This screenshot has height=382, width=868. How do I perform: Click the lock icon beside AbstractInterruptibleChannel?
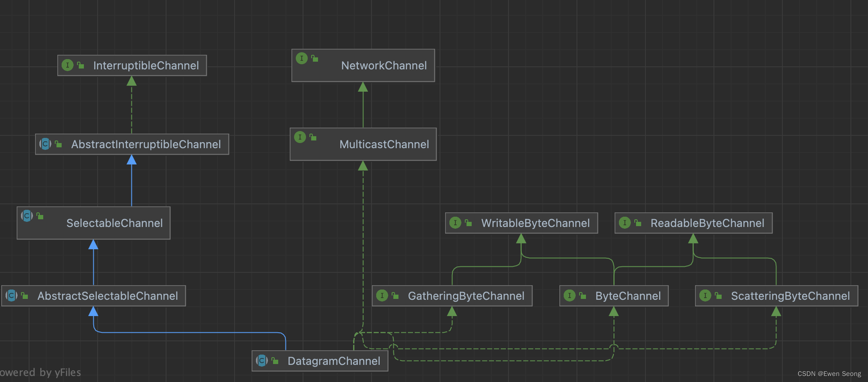tap(58, 144)
